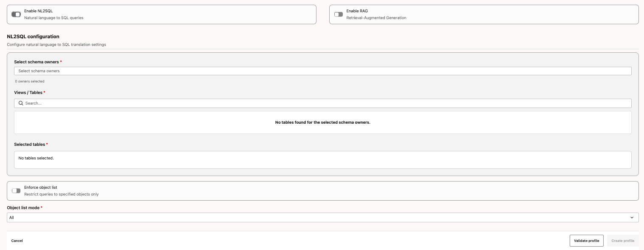Click the Enable RAG switch icon
Screen dimensions: 644x250
pyautogui.click(x=338, y=14)
